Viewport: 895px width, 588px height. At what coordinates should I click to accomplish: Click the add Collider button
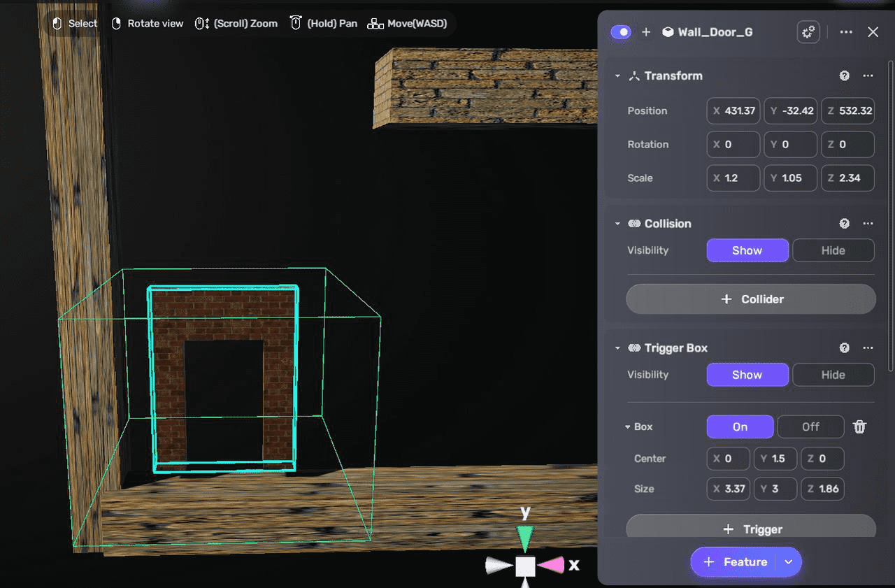750,299
